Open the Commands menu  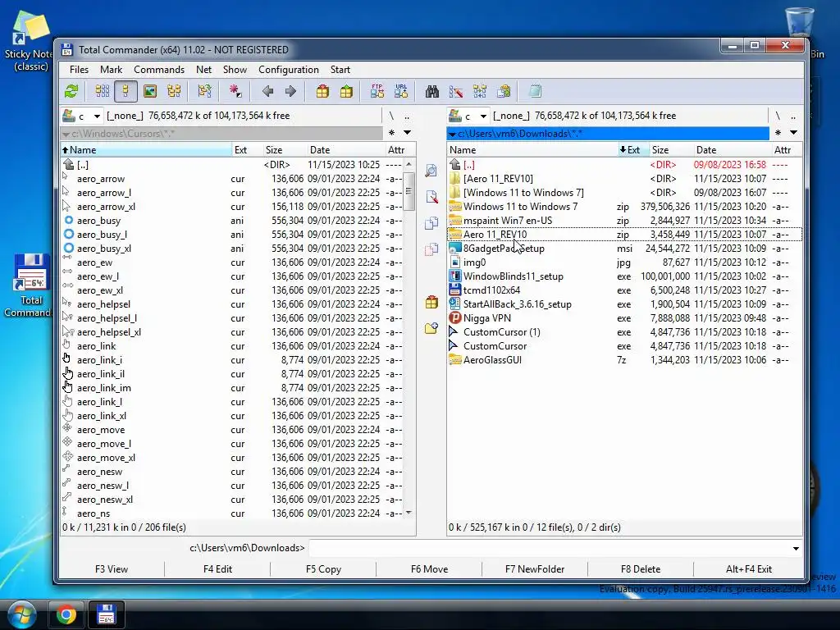[x=159, y=70]
